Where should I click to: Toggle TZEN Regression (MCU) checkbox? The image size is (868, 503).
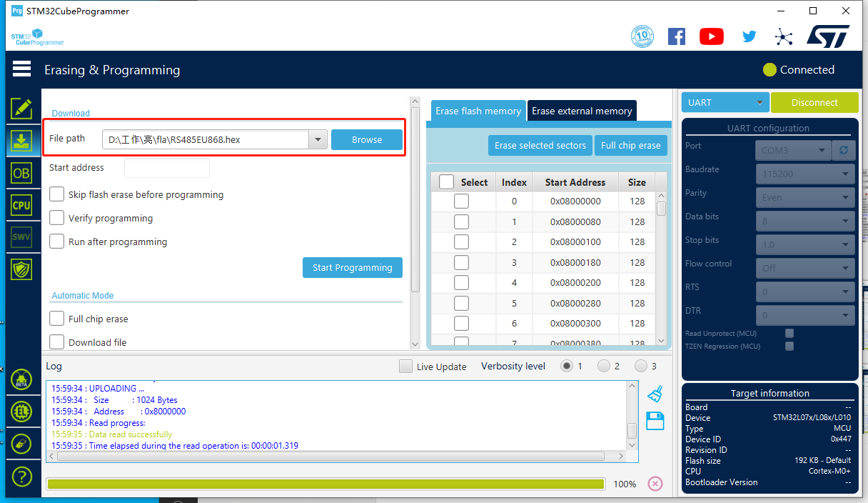tap(789, 347)
